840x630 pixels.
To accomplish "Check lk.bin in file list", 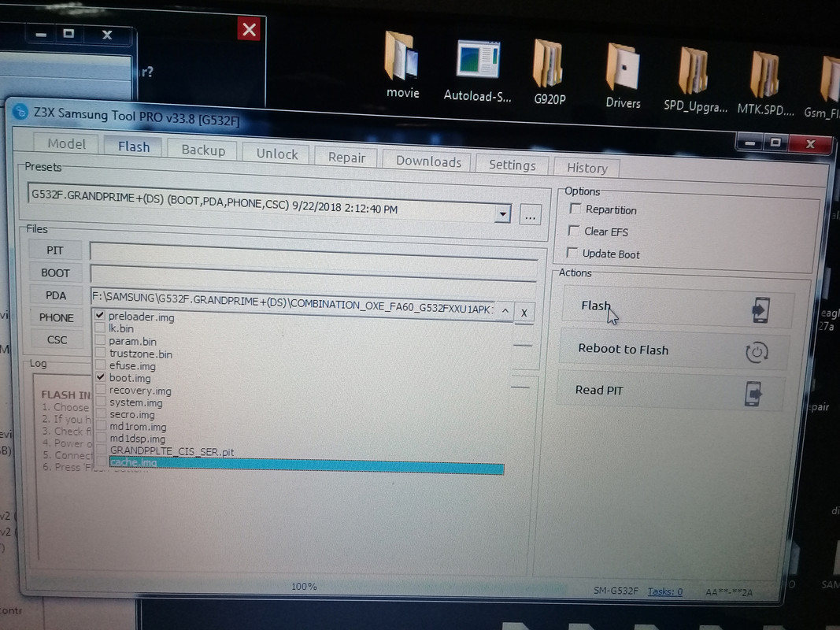I will (x=100, y=328).
